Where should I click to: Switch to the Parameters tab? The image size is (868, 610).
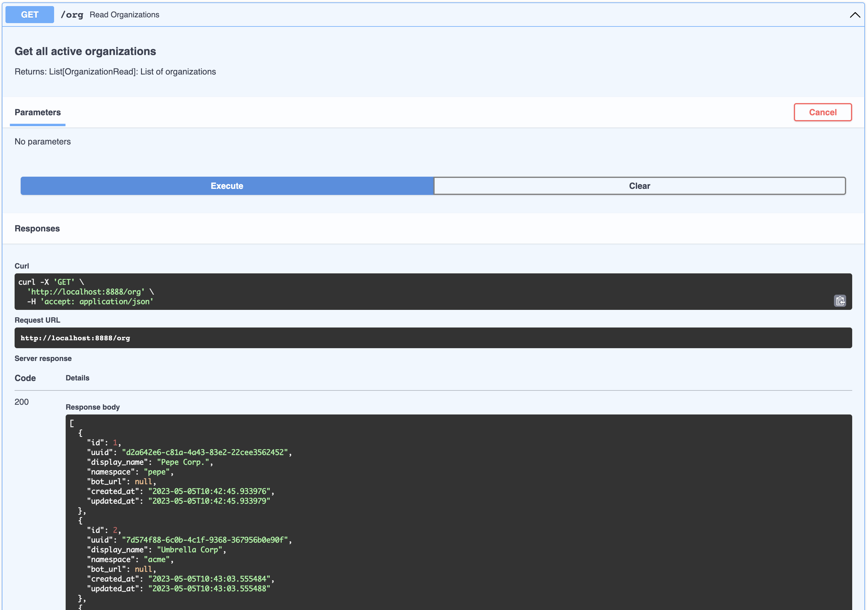[x=37, y=112]
